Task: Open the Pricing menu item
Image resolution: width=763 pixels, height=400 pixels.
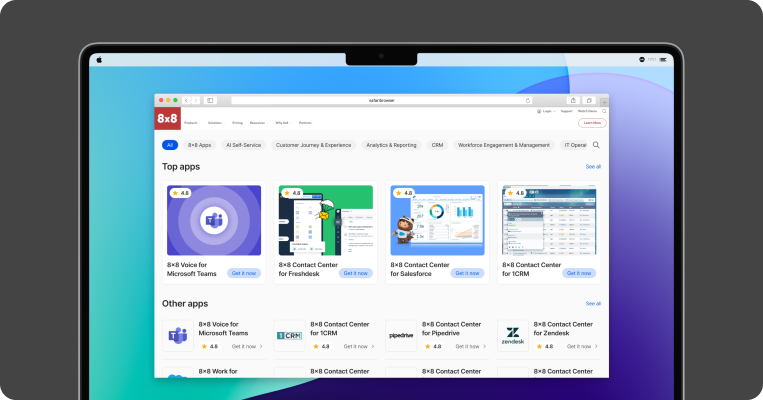Action: tap(237, 123)
